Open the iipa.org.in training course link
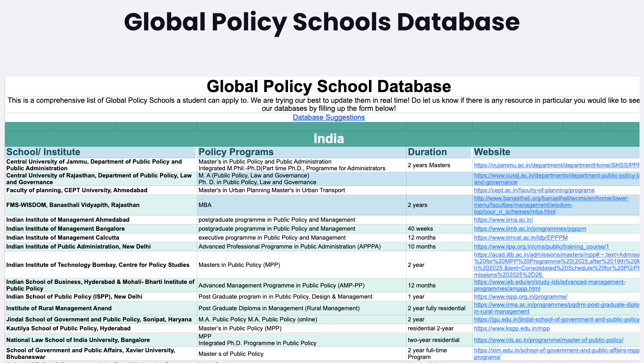The image size is (644, 363). tap(542, 246)
